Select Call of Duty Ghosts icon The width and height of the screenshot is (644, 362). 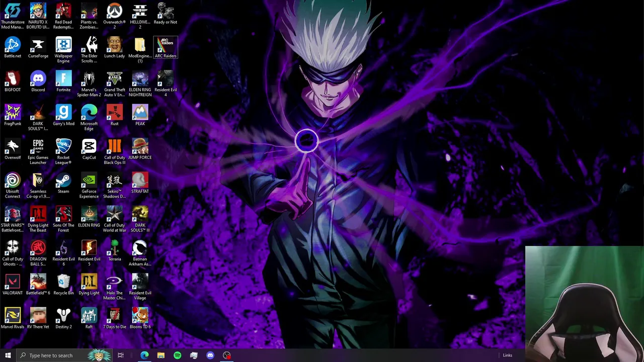tap(13, 252)
